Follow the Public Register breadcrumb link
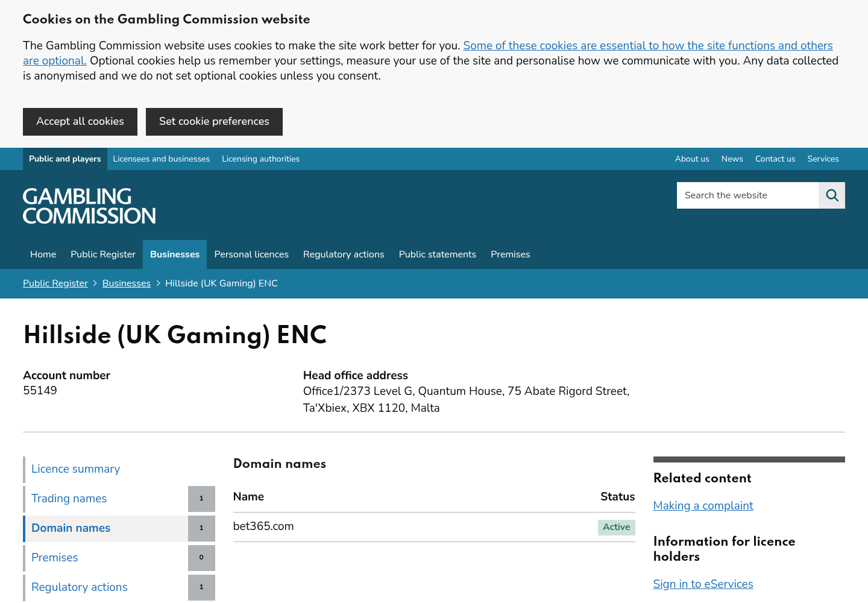The width and height of the screenshot is (868, 603). click(55, 283)
